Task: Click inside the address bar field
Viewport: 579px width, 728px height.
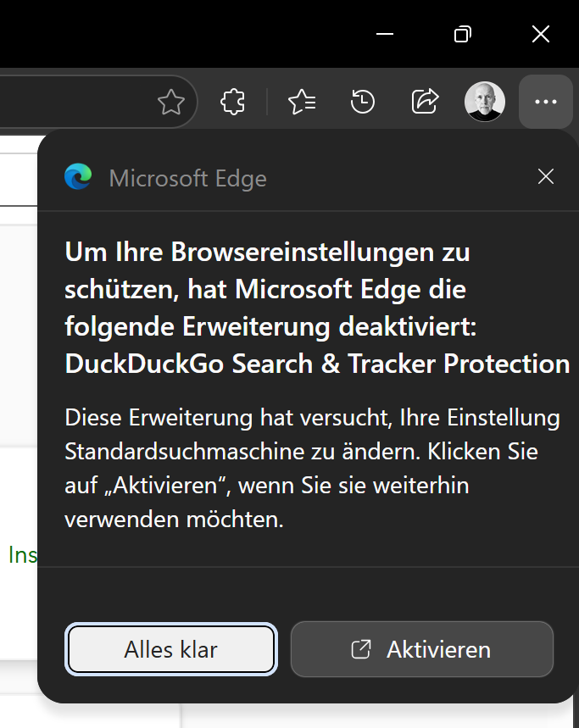Action: click(76, 103)
